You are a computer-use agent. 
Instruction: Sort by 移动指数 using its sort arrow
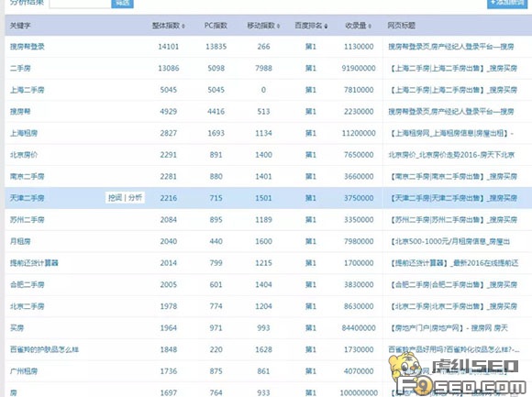point(278,26)
